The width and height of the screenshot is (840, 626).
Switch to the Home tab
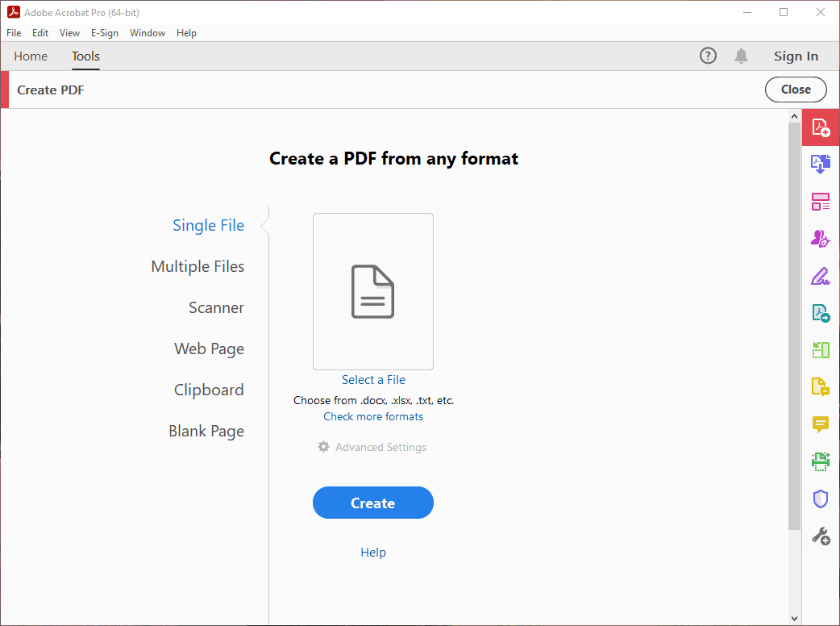[31, 56]
